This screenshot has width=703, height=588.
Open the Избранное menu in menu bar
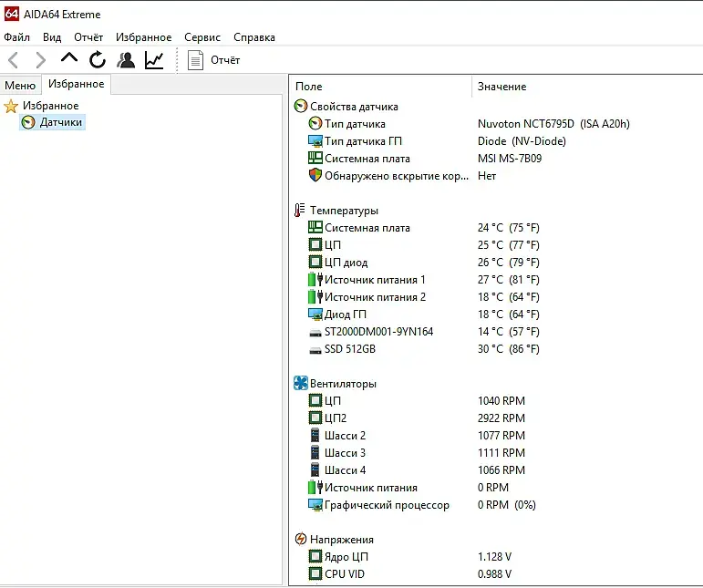pyautogui.click(x=143, y=37)
